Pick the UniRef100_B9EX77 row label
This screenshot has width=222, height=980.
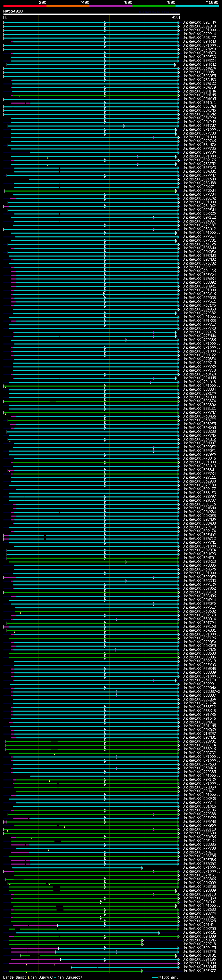click(x=199, y=971)
